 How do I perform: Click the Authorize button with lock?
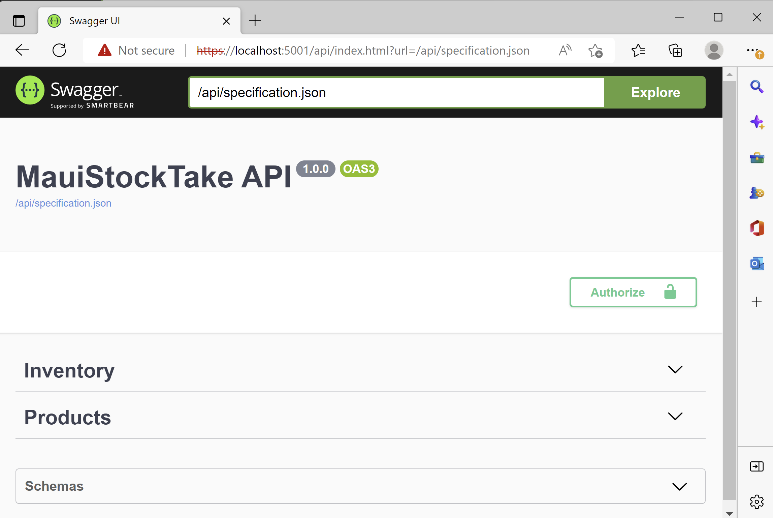pos(632,292)
